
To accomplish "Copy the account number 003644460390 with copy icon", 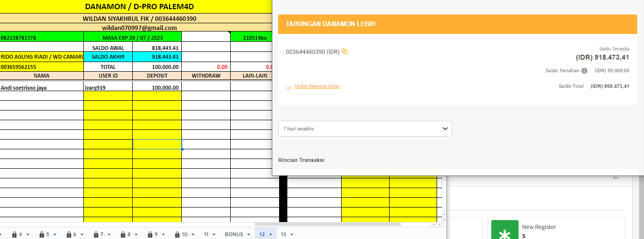I will point(345,51).
